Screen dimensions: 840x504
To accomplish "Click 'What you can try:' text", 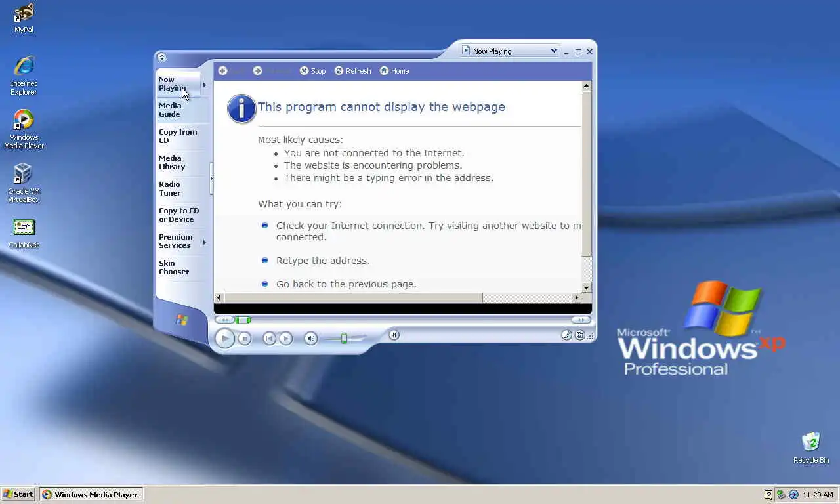I will 300,204.
